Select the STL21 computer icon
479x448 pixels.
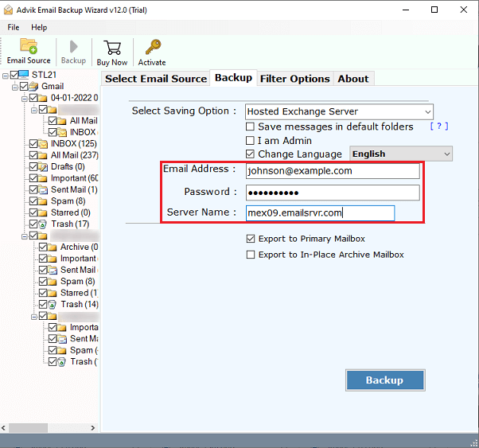[x=24, y=74]
